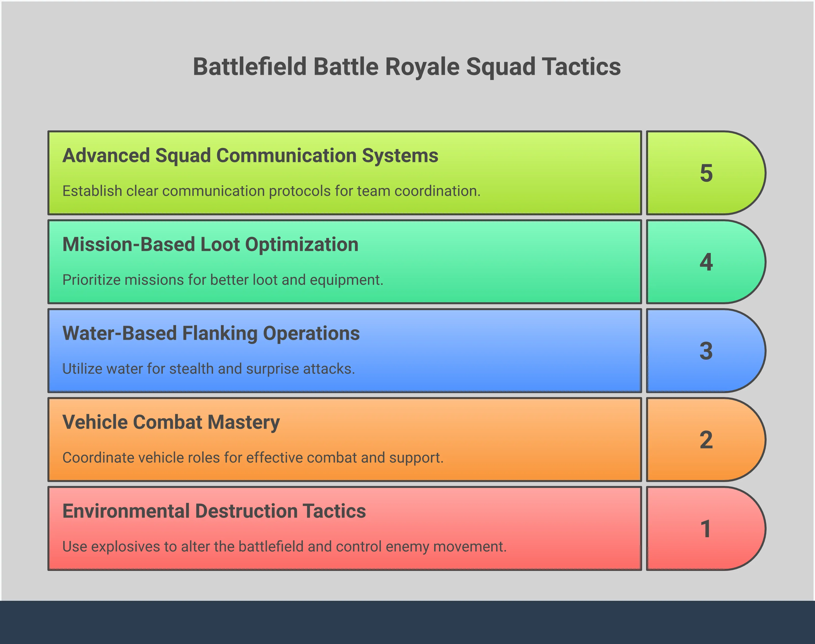The width and height of the screenshot is (815, 644).
Task: Click the word Tactics in the title
Action: [x=581, y=67]
